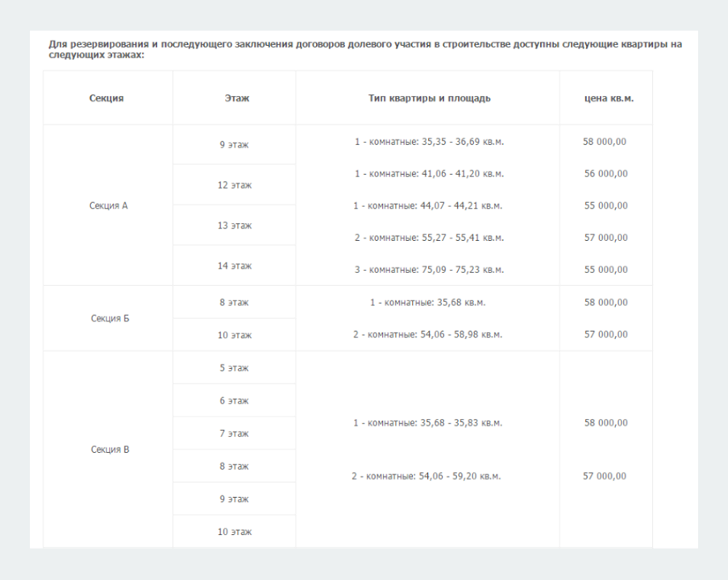This screenshot has height=580, width=728.
Task: Click the 'Секция' column header
Action: (106, 98)
